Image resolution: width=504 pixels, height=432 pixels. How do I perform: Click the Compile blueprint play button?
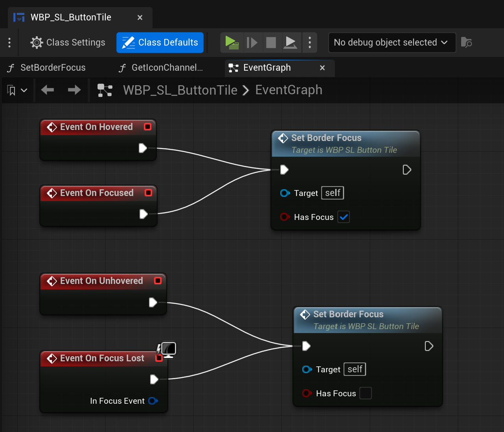232,42
